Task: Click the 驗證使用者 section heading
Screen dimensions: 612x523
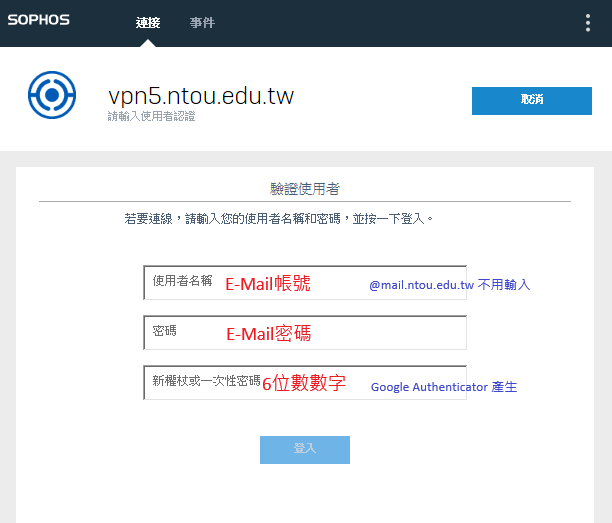Action: click(305, 189)
